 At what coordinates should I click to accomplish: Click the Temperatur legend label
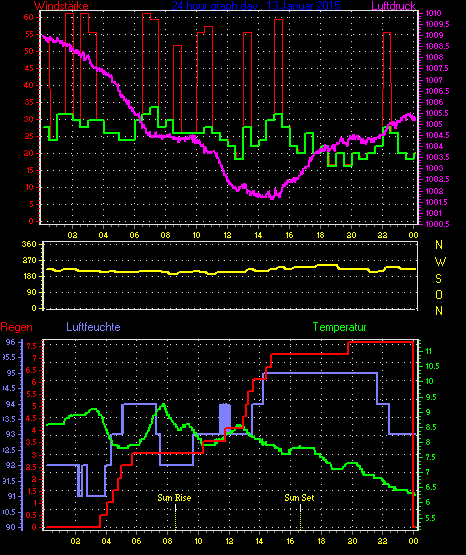(339, 327)
